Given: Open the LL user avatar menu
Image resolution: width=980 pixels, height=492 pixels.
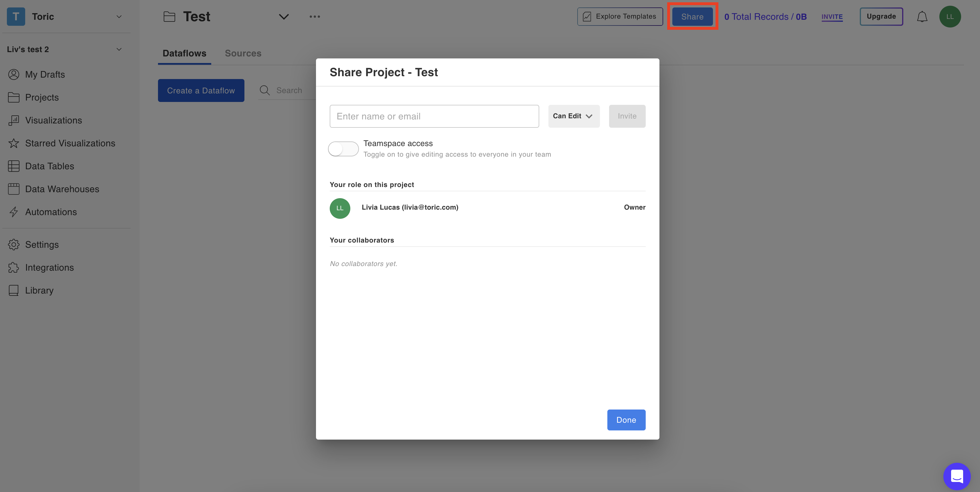Looking at the screenshot, I should coord(950,16).
